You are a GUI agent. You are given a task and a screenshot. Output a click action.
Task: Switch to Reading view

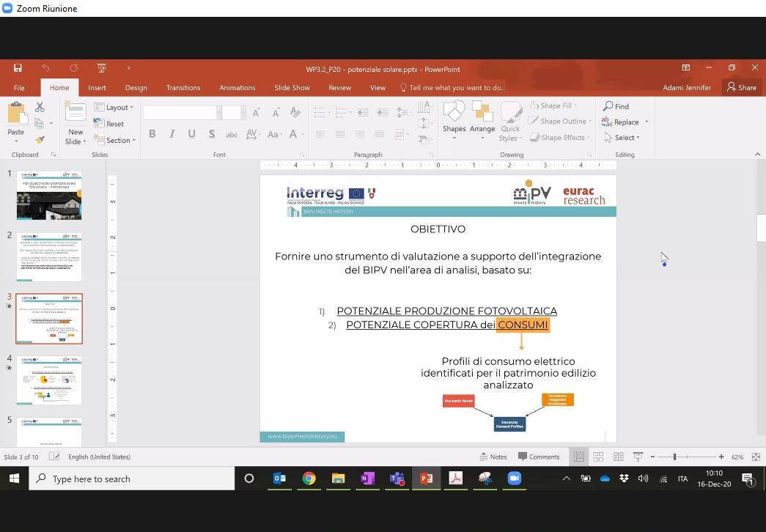(x=618, y=457)
